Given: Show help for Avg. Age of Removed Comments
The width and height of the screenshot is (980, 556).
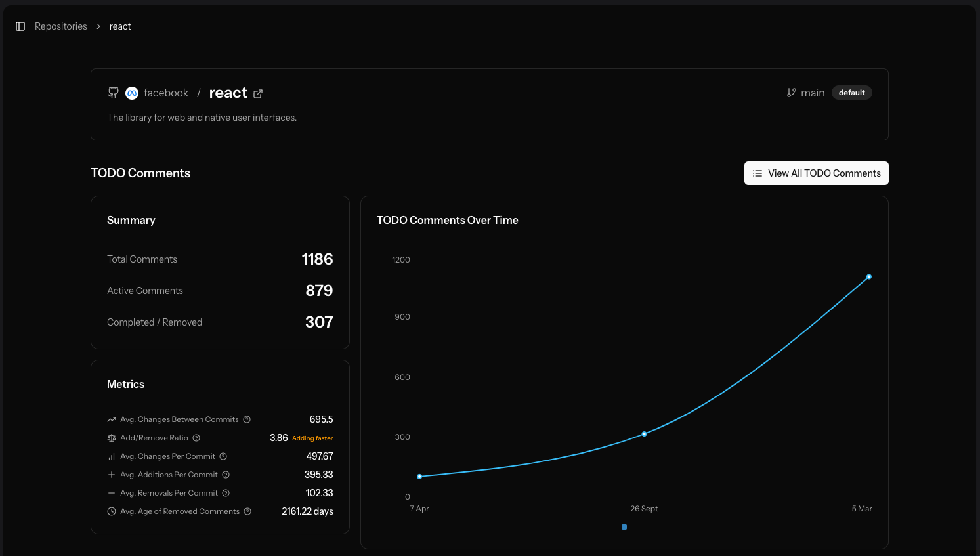Looking at the screenshot, I should 247,511.
